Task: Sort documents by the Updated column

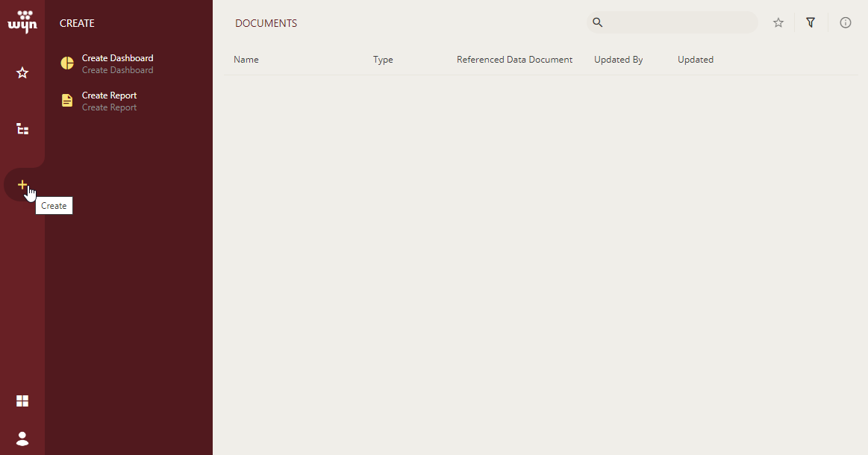Action: pyautogui.click(x=695, y=59)
